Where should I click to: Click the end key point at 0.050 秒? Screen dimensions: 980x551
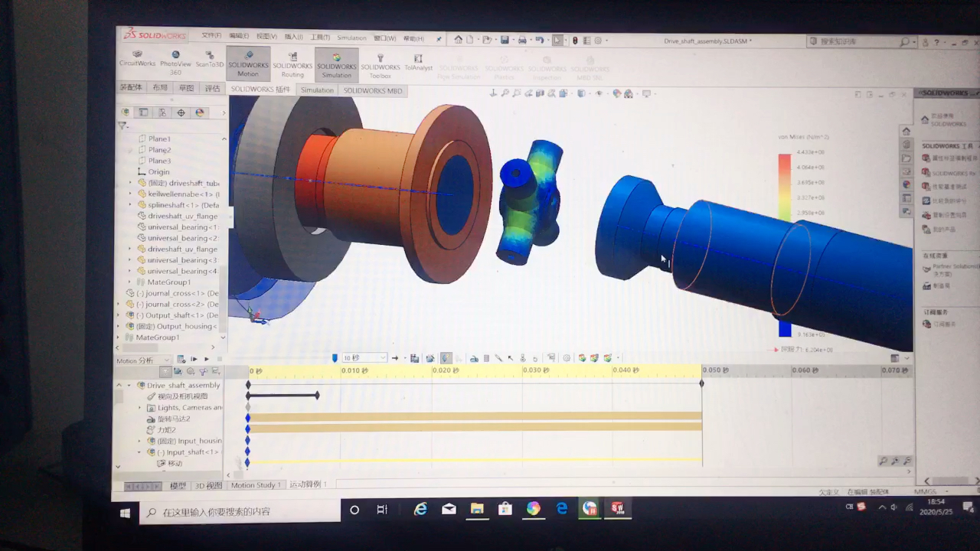point(702,383)
